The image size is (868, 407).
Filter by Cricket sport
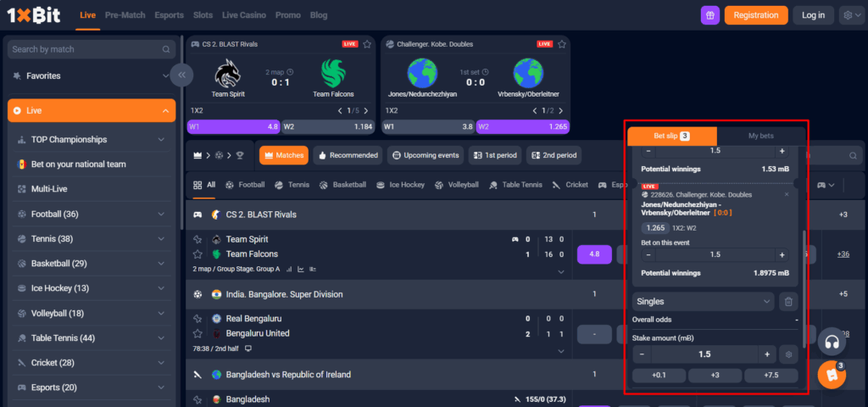[x=570, y=185]
